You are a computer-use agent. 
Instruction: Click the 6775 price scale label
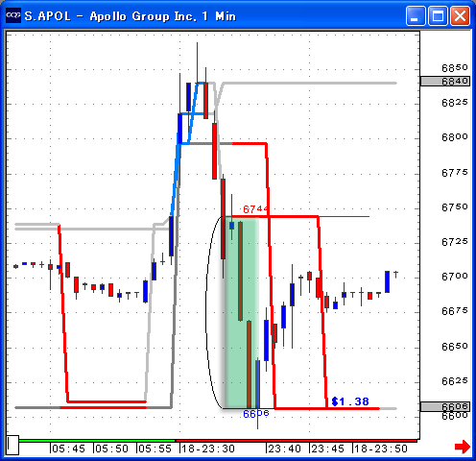(455, 173)
